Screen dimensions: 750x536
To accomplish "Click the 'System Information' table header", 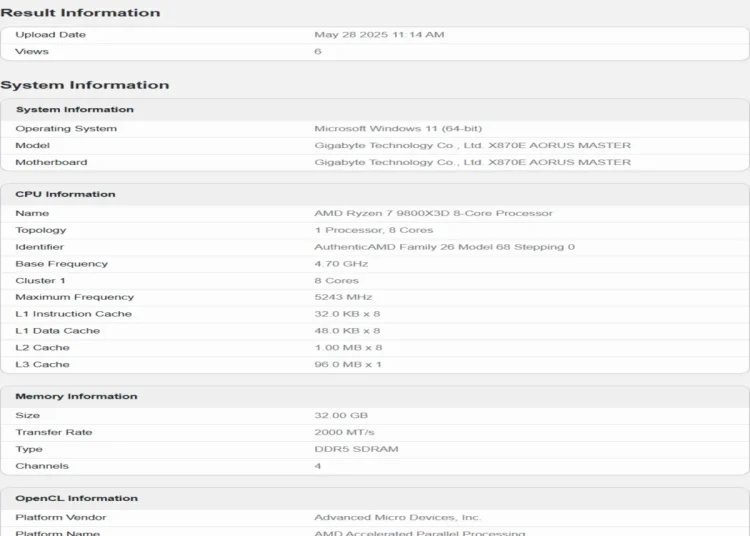I will click(x=75, y=109).
